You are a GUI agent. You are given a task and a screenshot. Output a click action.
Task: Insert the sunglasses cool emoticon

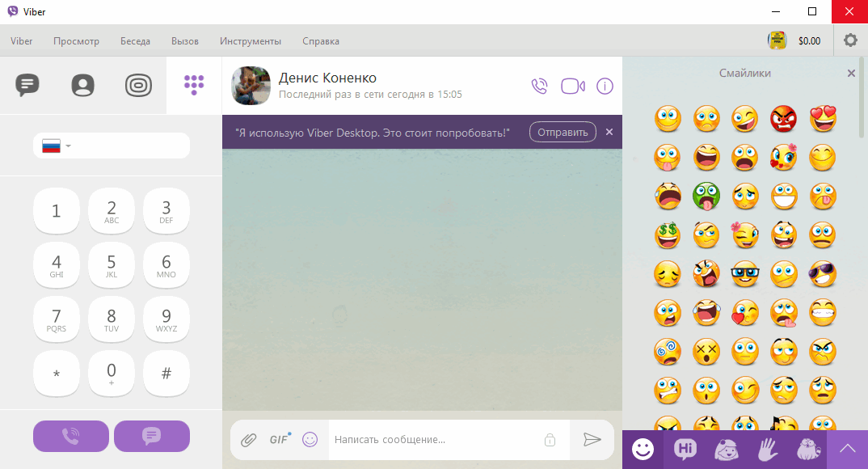pyautogui.click(x=823, y=273)
